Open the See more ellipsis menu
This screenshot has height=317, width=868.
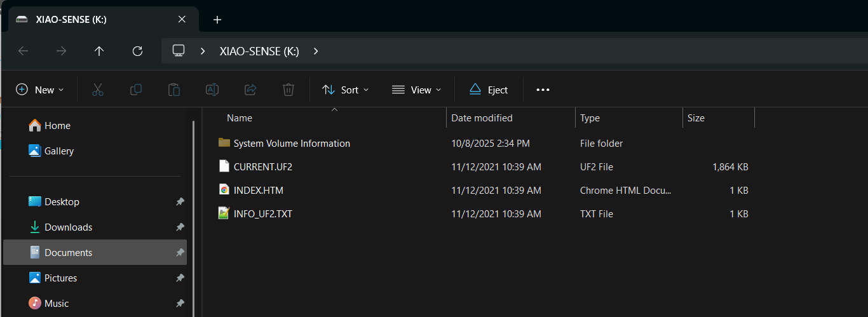[543, 90]
